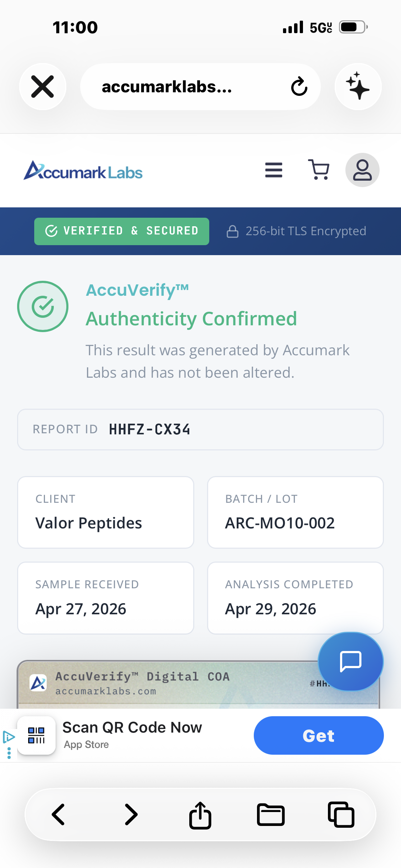The width and height of the screenshot is (401, 868).
Task: Tap the Verified & Secured badge
Action: [x=122, y=231]
